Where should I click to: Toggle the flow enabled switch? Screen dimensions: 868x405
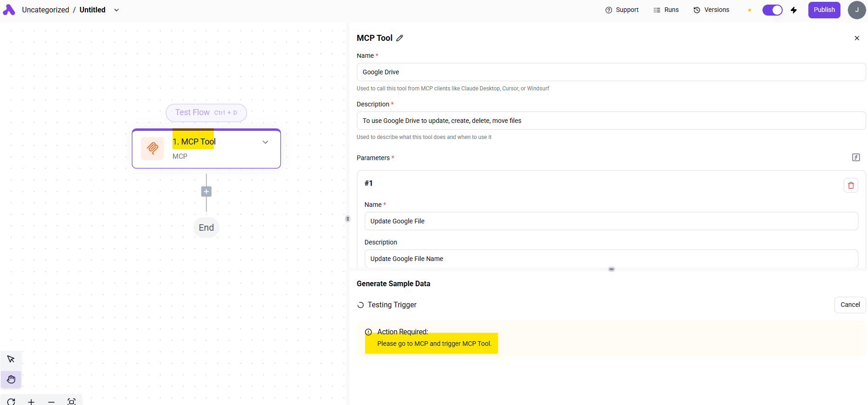click(x=773, y=10)
